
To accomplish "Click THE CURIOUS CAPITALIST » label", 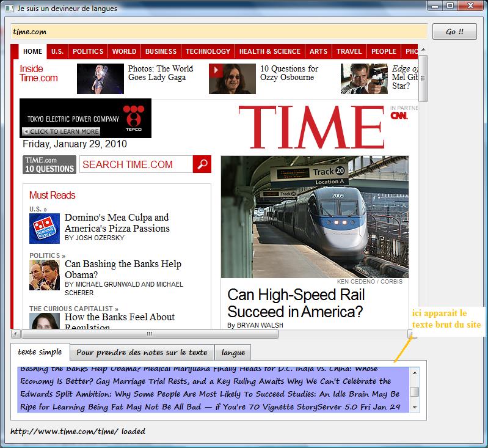I will [x=74, y=309].
